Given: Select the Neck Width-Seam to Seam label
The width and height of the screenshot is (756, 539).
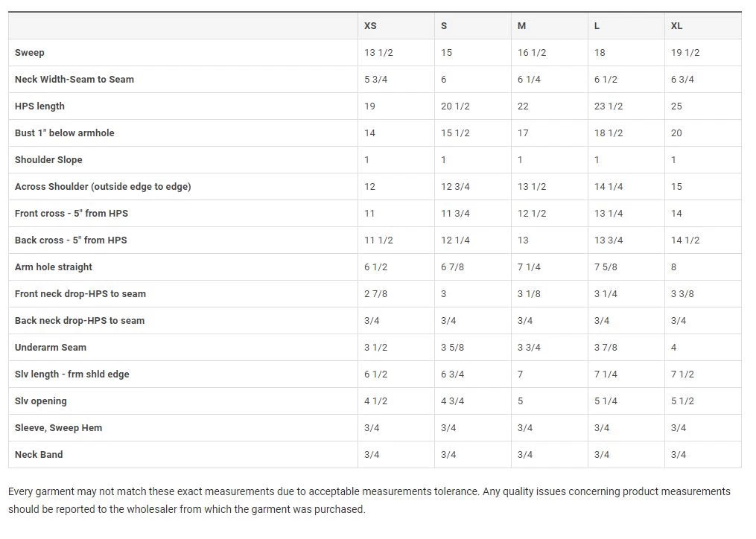Looking at the screenshot, I should 74,80.
